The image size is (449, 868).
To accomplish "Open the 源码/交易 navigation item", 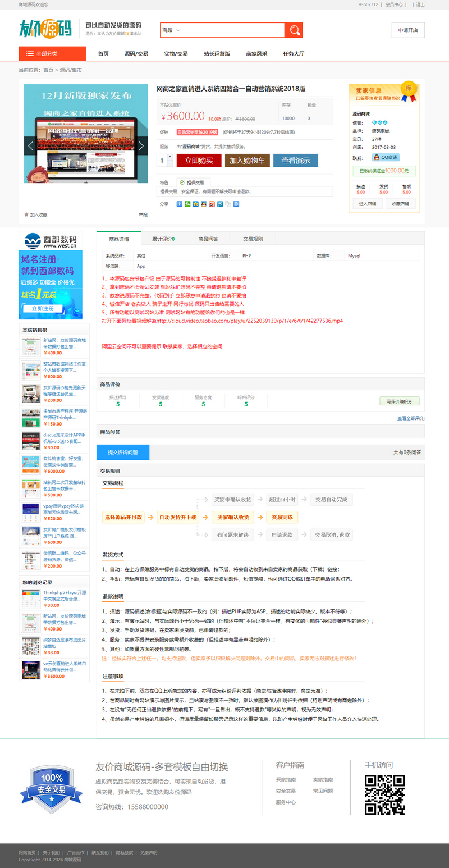I will 136,54.
